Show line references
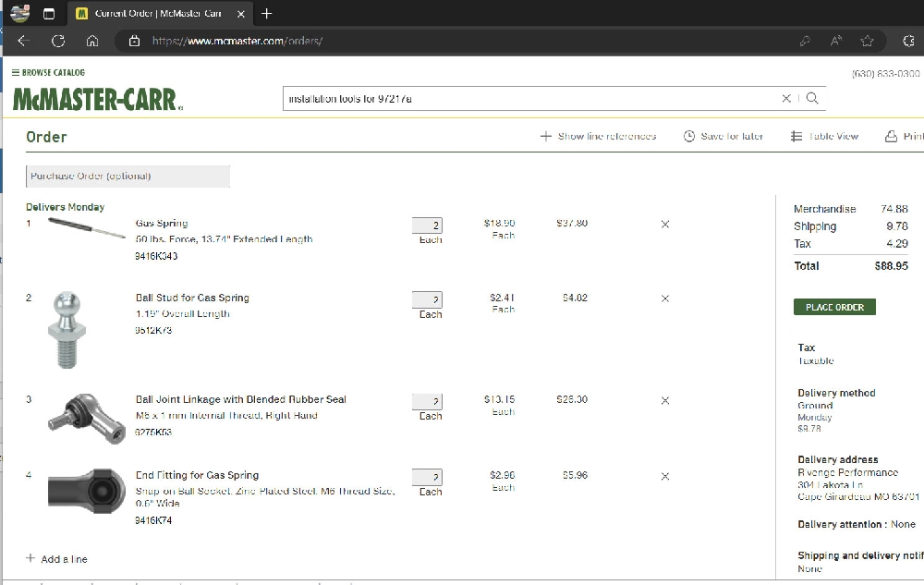Viewport: 924px width, 585px height. [x=599, y=136]
